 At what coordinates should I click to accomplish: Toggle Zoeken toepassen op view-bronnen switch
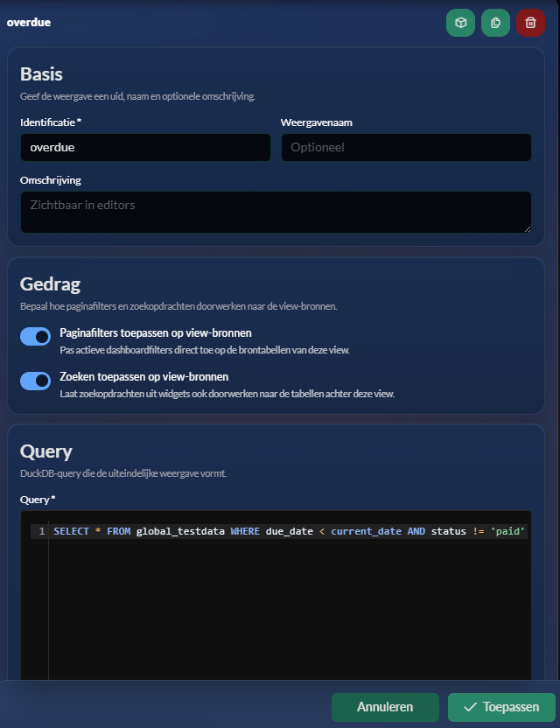coord(35,381)
